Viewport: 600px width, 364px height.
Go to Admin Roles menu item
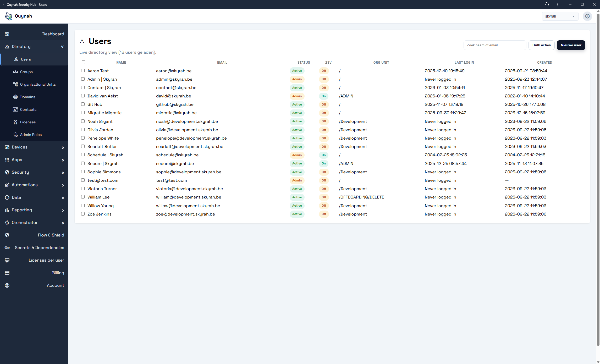pos(31,135)
